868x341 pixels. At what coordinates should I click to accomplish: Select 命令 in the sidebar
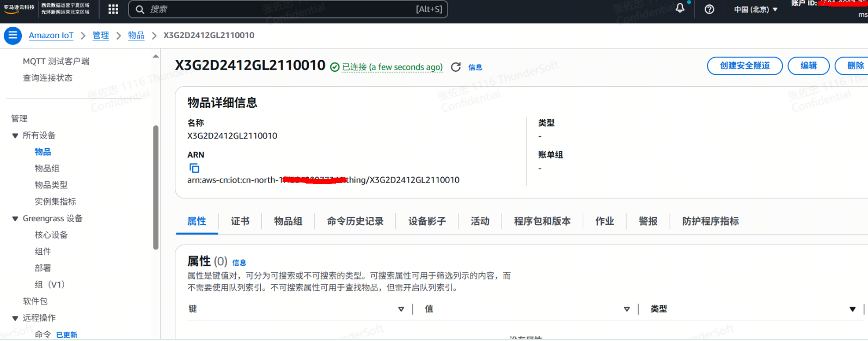click(x=43, y=335)
